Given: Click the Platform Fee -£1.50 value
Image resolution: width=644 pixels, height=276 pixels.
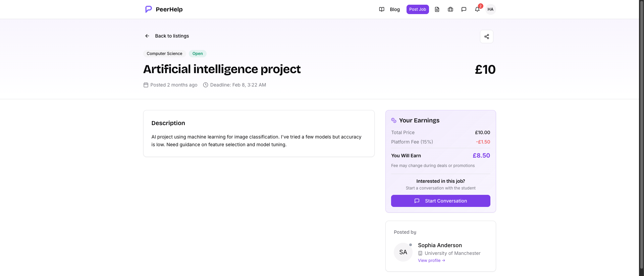Looking at the screenshot, I should [483, 142].
